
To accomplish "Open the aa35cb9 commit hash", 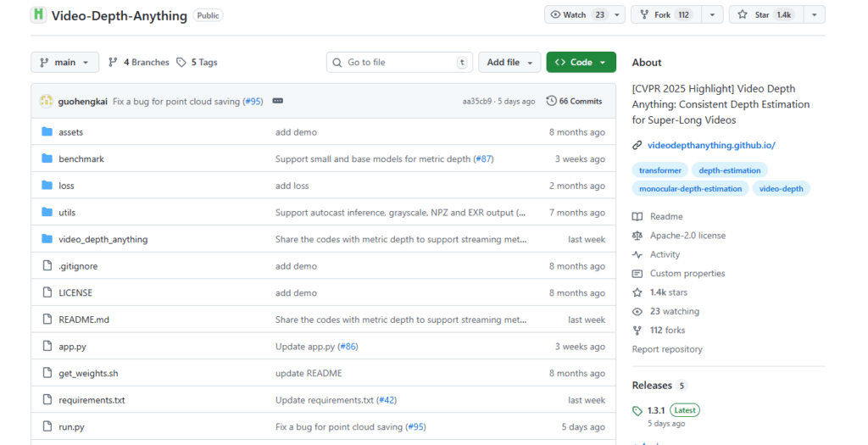I will [476, 102].
